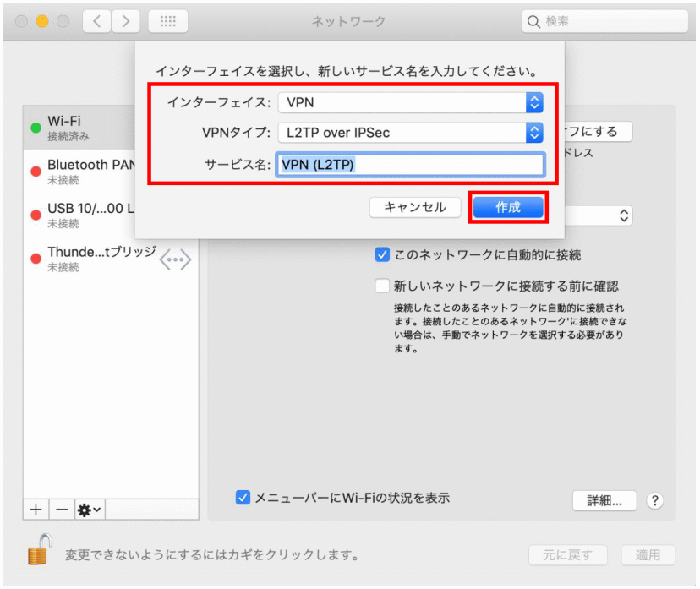Toggle 'メニューバーにWi-Fiの状況を表示' checkbox
Viewport: 700px width, 589px height.
[x=243, y=498]
